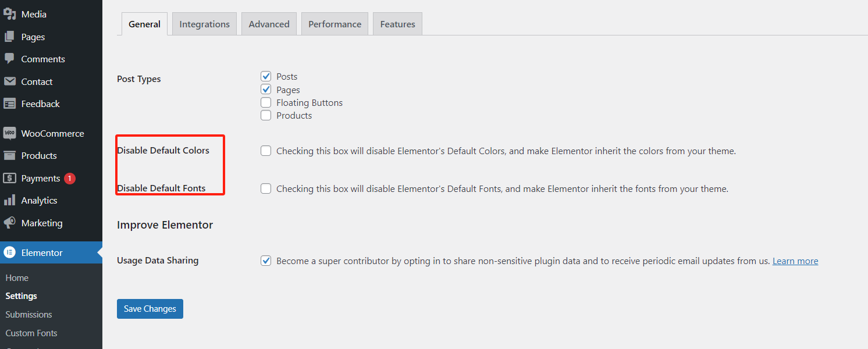This screenshot has width=868, height=349.
Task: Click the Pages icon in sidebar
Action: 9,37
